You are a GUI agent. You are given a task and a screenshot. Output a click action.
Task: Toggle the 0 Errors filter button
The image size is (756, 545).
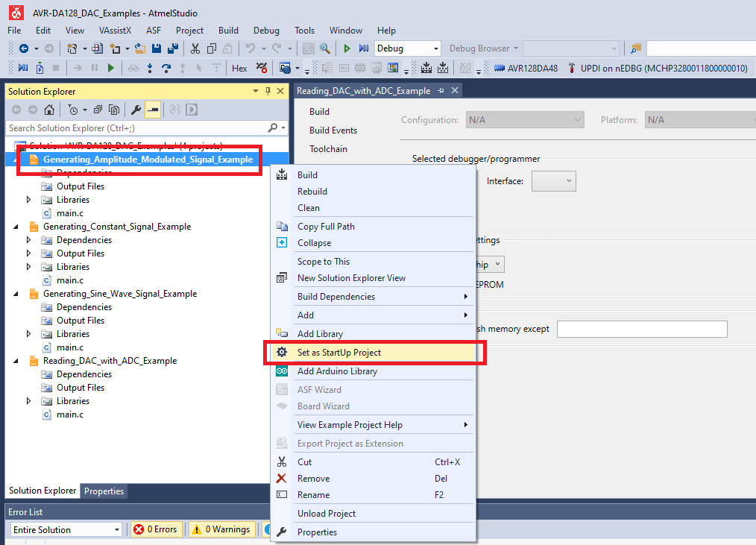[156, 529]
